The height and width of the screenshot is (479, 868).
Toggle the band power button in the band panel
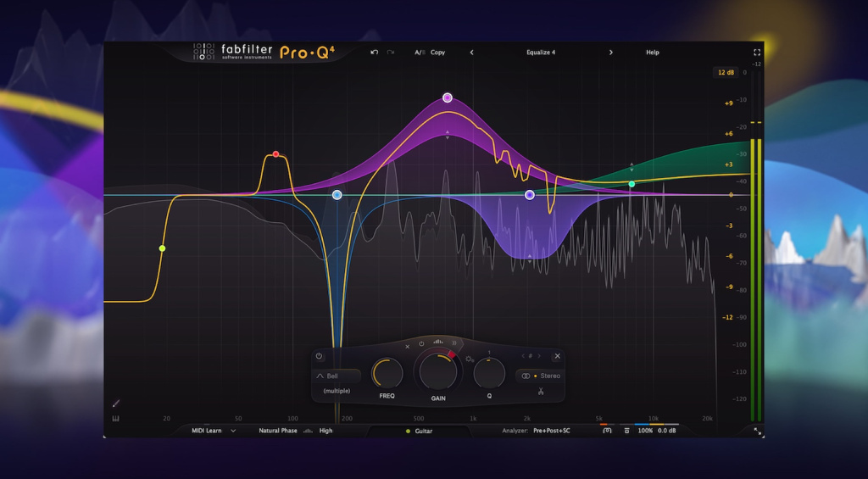(x=319, y=356)
